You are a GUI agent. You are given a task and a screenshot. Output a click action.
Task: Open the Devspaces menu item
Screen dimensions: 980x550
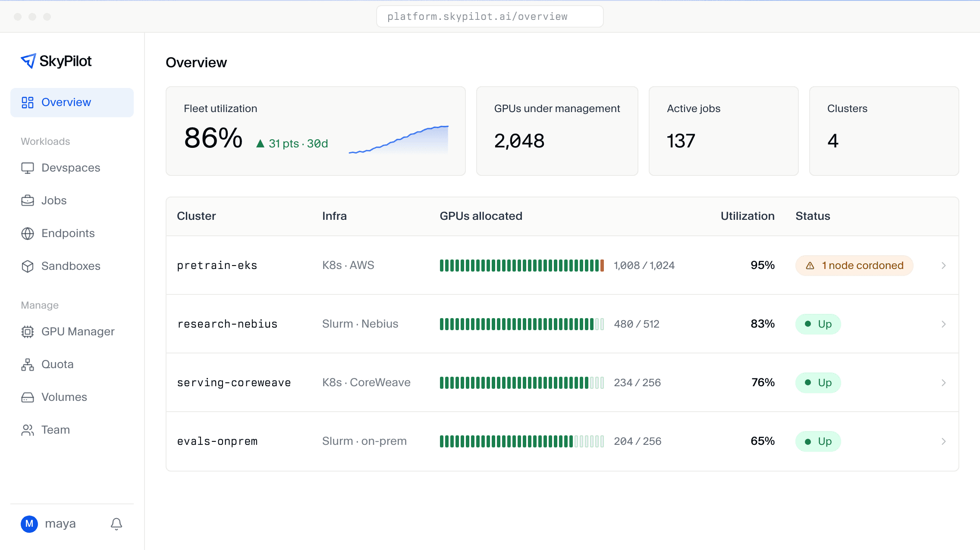[72, 168]
